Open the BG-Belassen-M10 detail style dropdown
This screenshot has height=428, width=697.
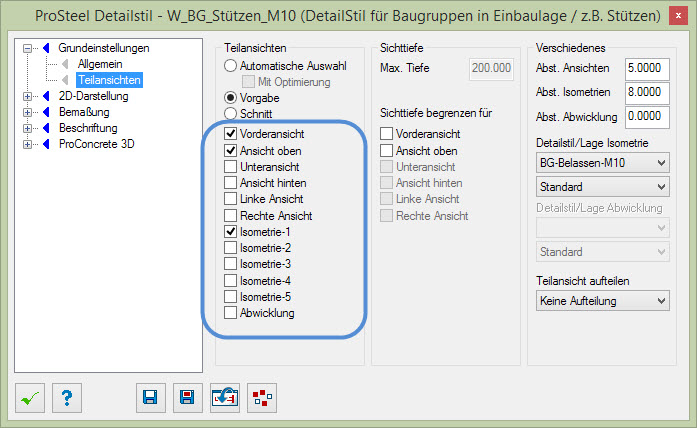(602, 163)
